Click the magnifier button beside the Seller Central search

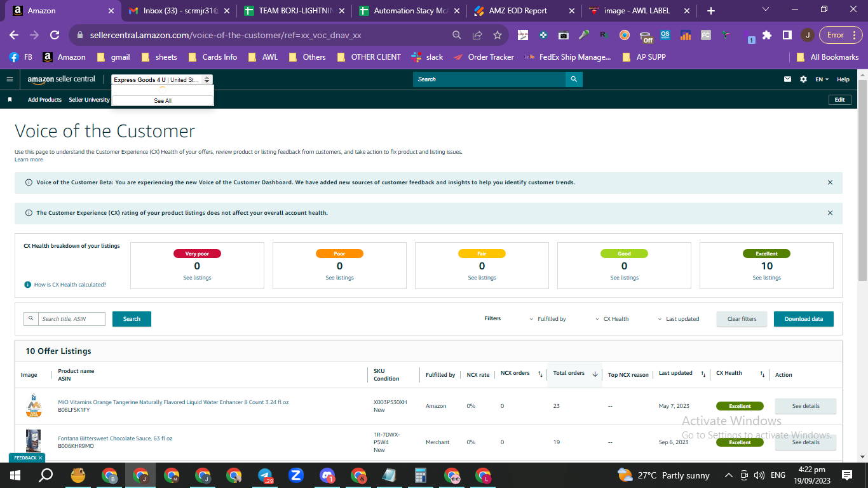(574, 79)
